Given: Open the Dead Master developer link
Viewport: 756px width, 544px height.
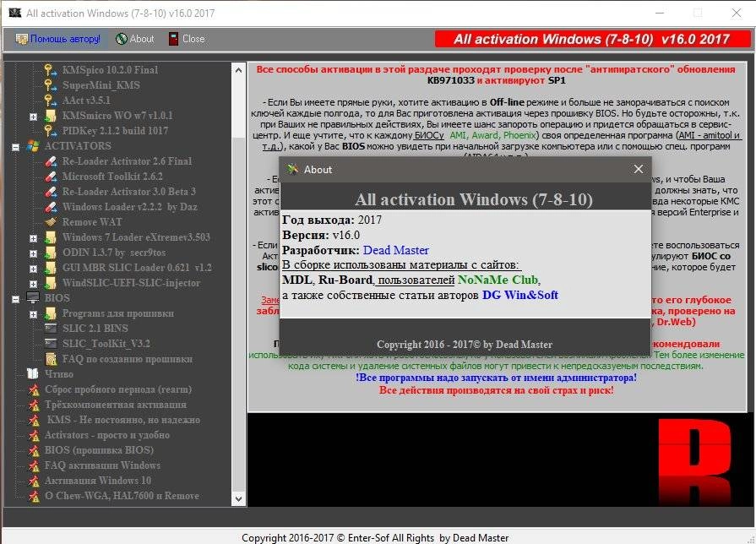Looking at the screenshot, I should click(396, 250).
